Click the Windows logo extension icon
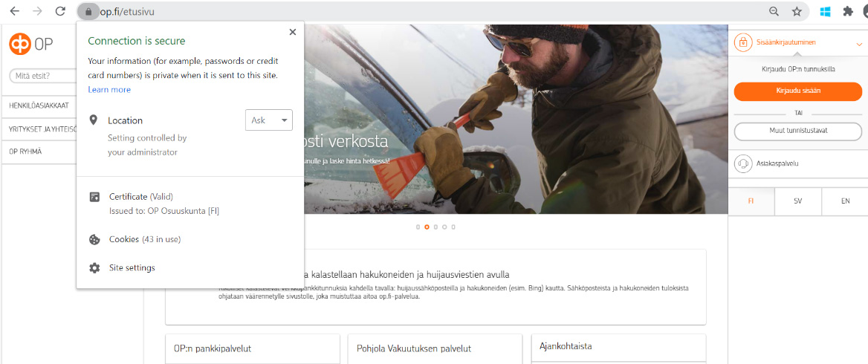Screen dimensions: 868x364 (x=826, y=12)
